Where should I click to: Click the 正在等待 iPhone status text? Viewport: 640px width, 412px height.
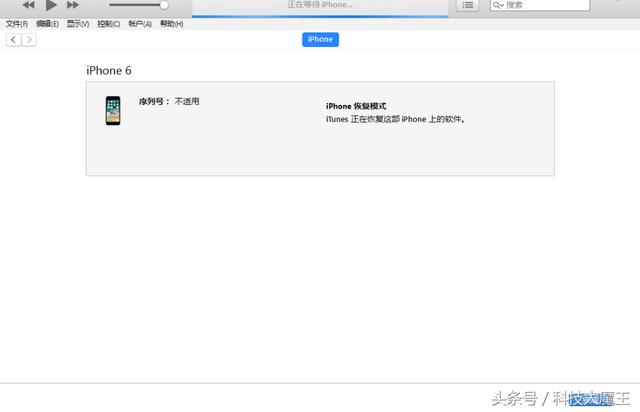(320, 5)
